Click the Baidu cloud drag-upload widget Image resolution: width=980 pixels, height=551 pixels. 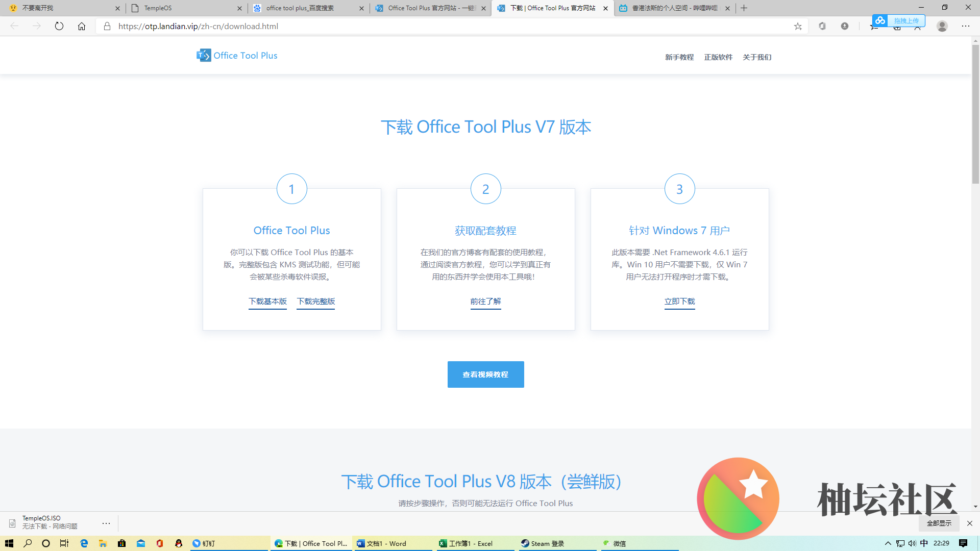(x=898, y=20)
